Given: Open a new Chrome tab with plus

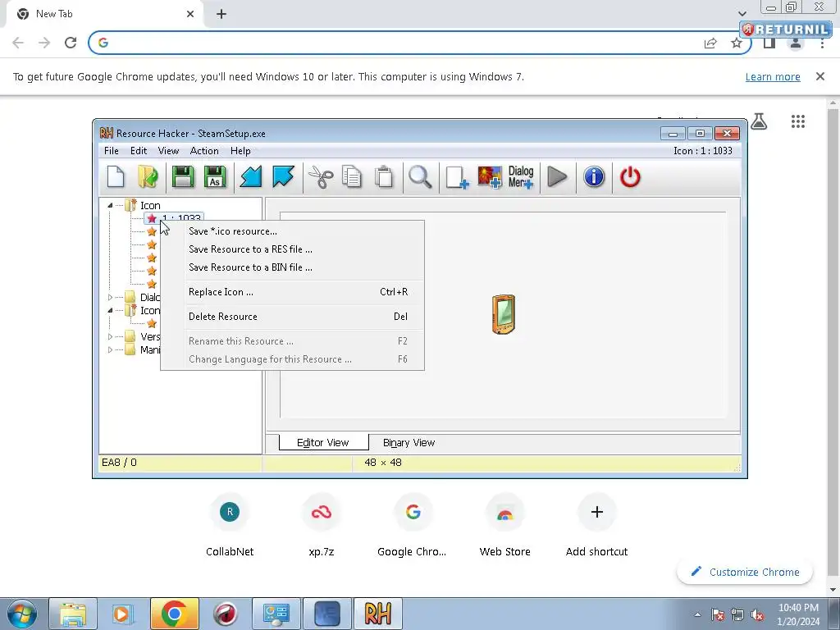Looking at the screenshot, I should 221,15.
